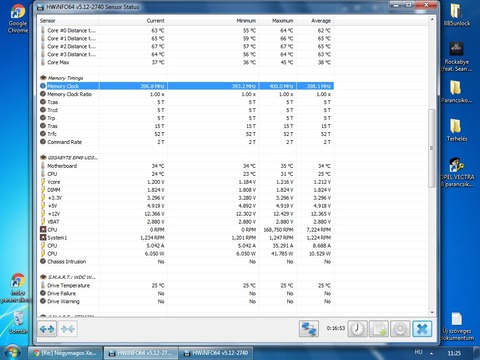Select the Motherboard temperature row
This screenshot has width=480, height=360.
click(x=186, y=166)
